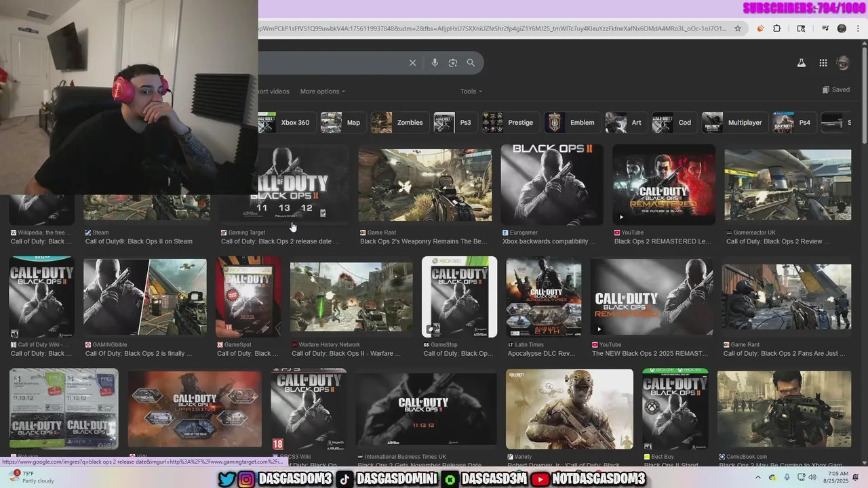Start voice search with the microphone icon

coord(435,63)
